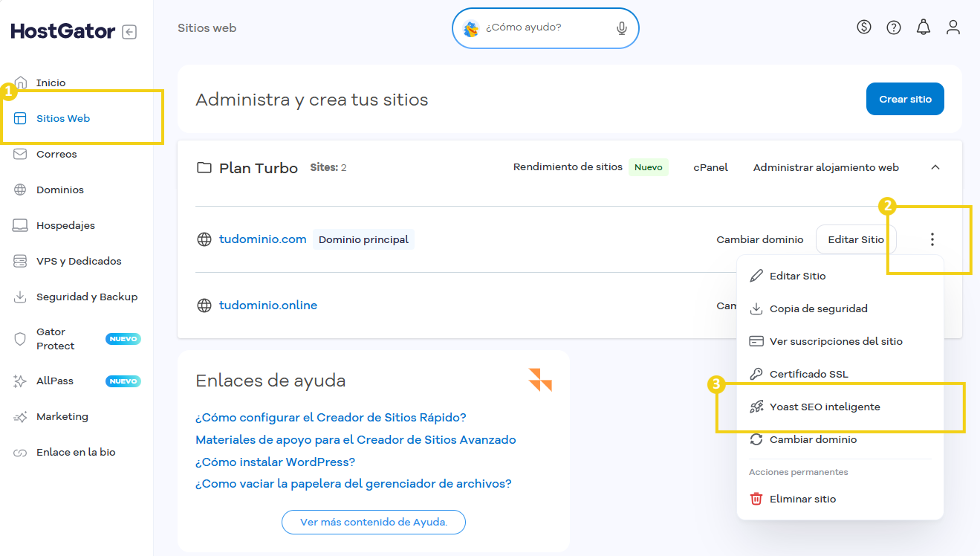The width and height of the screenshot is (980, 556).
Task: Click the Inicio home icon
Action: 21,83
